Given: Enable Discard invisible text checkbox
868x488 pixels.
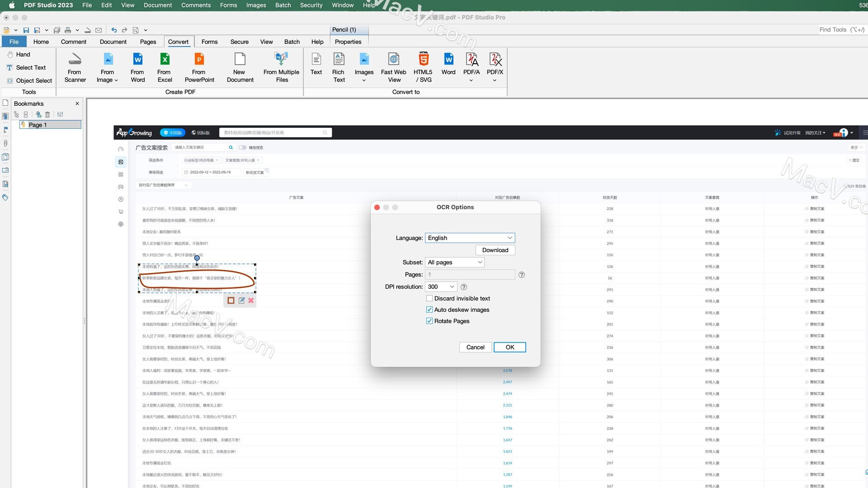Looking at the screenshot, I should click(429, 298).
